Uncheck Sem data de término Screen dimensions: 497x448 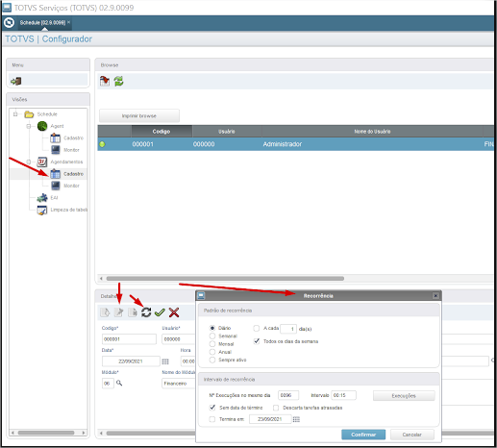pos(212,408)
